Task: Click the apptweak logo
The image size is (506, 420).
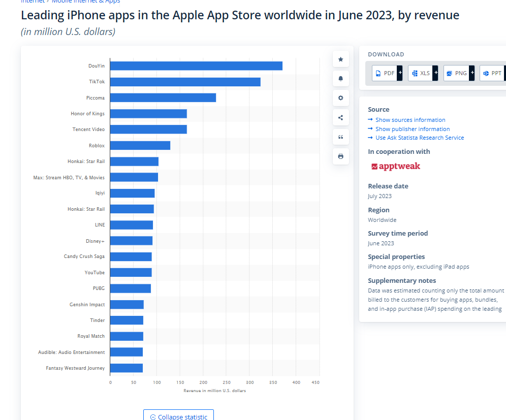Action: (396, 166)
